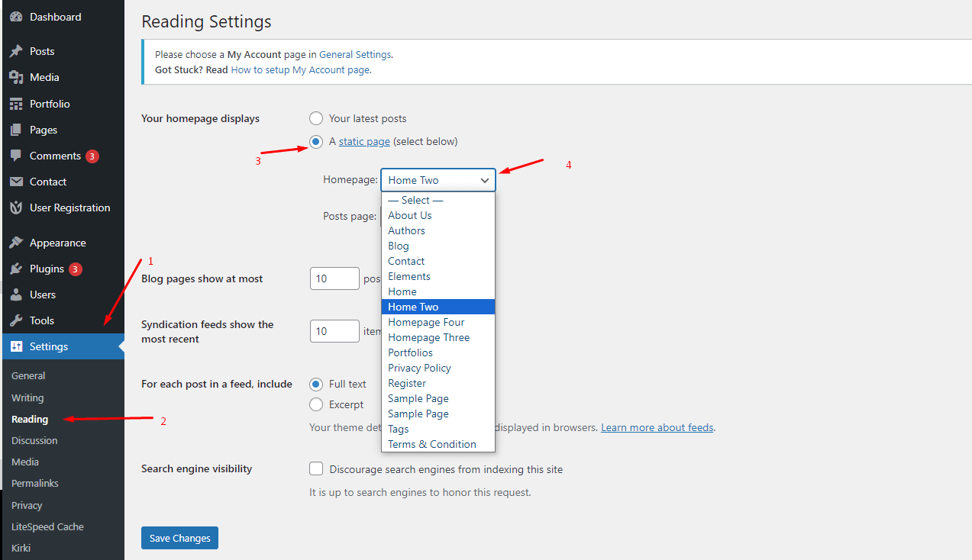
Task: Open the Reading settings submenu
Action: click(30, 419)
